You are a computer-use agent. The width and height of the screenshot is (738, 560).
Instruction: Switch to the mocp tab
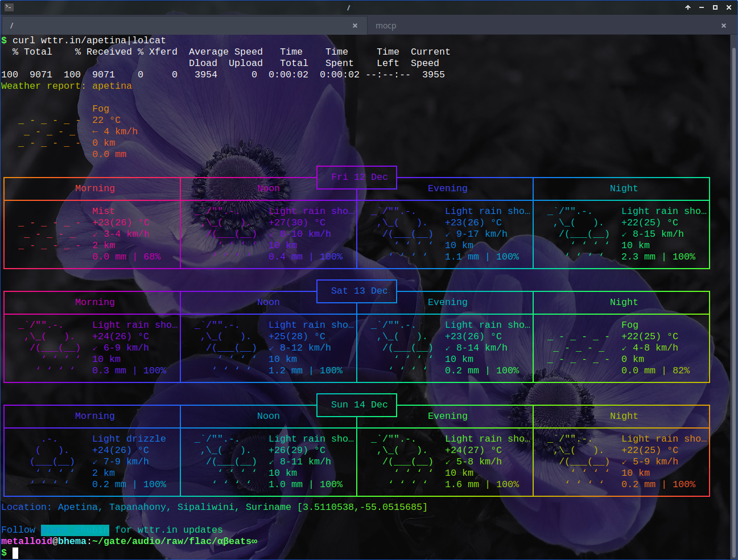point(386,26)
